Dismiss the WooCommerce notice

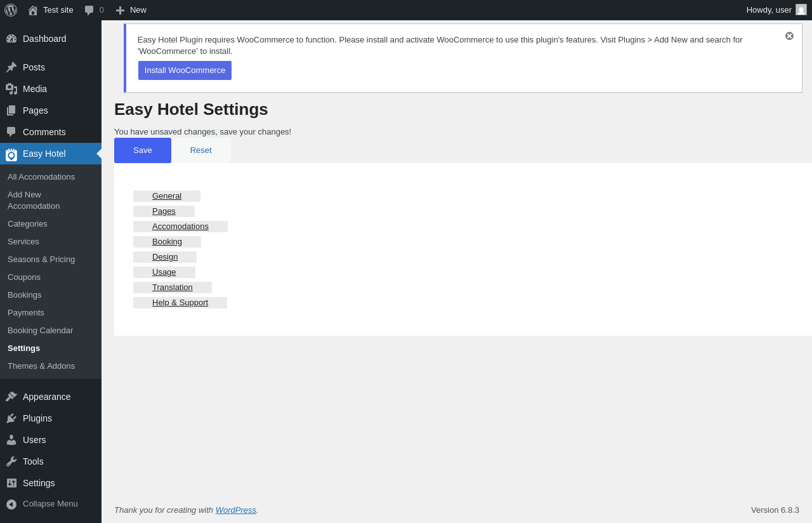coord(789,36)
